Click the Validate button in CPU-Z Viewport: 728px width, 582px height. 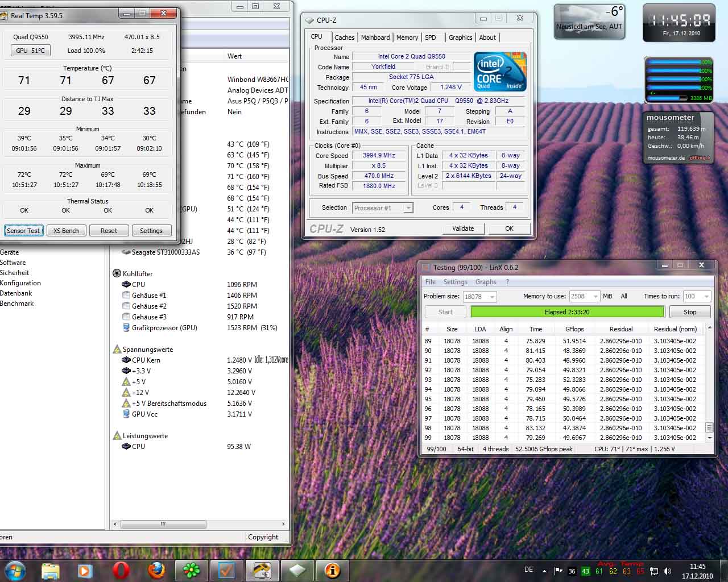(463, 228)
